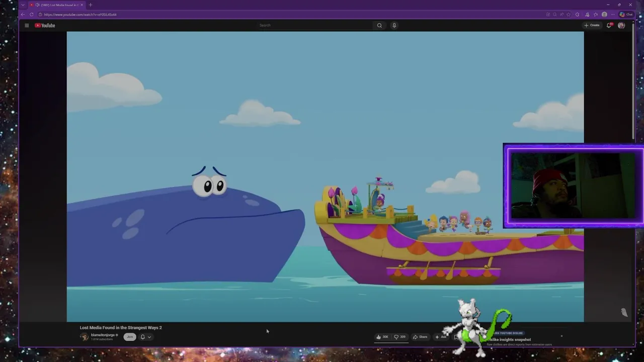Open the browser profile avatar

(x=604, y=15)
